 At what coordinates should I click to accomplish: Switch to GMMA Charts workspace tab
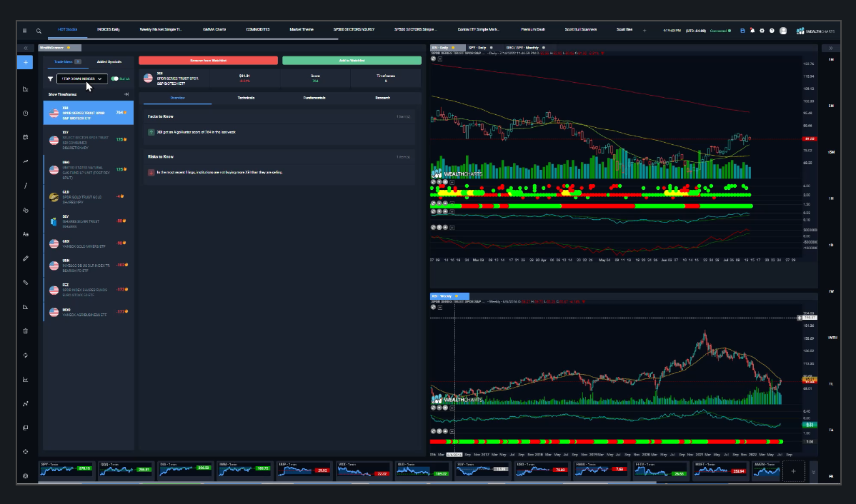click(x=214, y=29)
